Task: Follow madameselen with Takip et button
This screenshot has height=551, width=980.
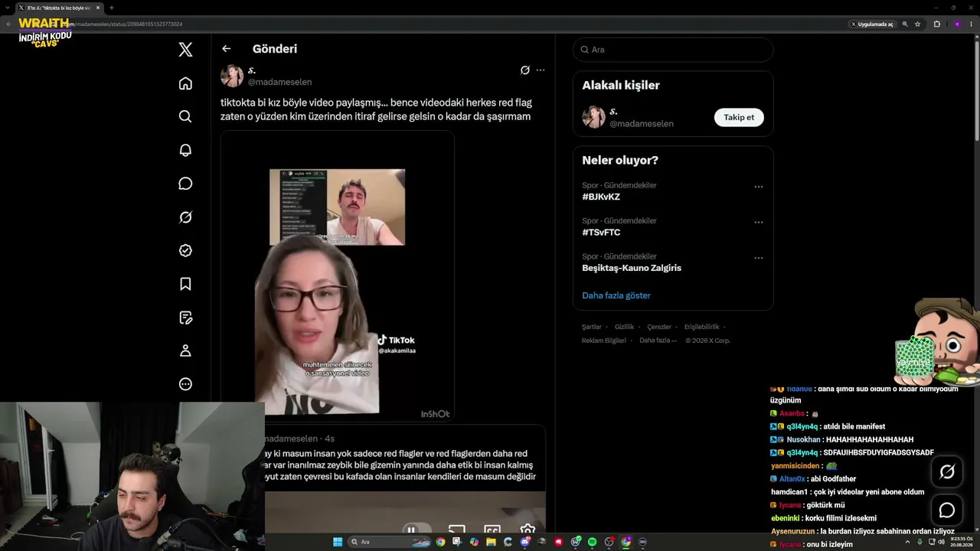Action: (x=739, y=117)
